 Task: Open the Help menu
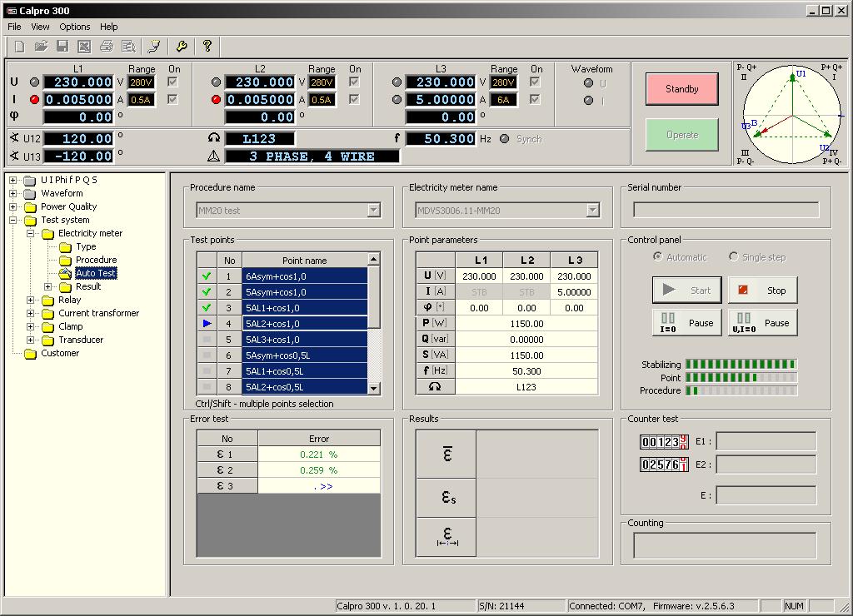[109, 27]
